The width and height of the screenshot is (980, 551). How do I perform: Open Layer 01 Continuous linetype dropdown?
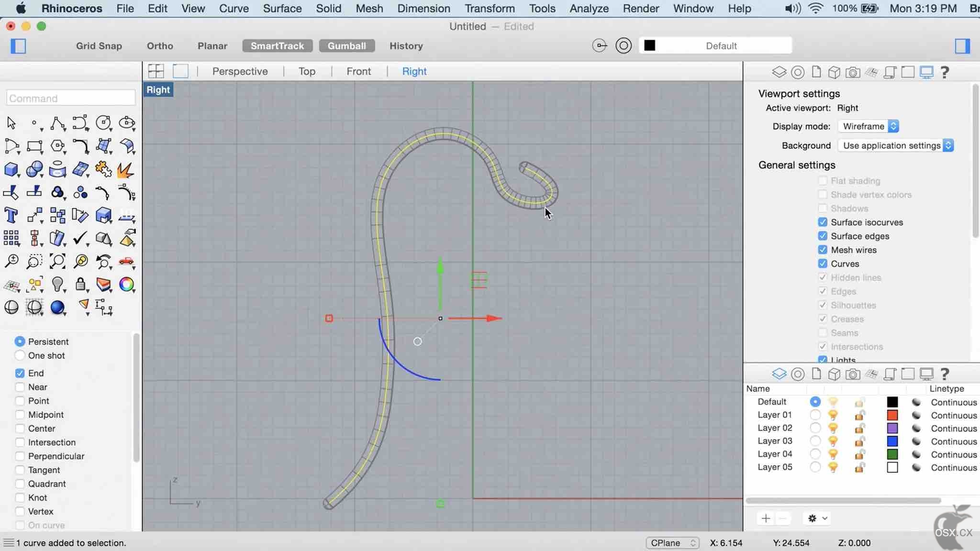(953, 415)
